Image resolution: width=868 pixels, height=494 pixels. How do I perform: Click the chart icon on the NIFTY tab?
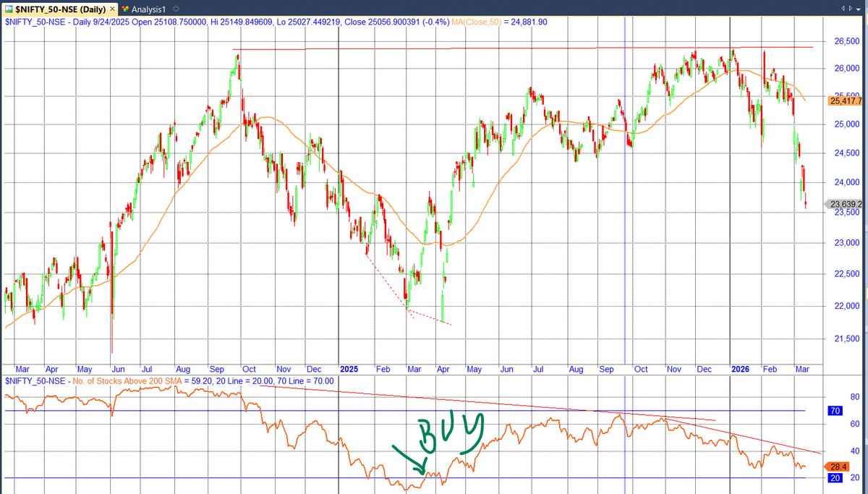(x=8, y=9)
